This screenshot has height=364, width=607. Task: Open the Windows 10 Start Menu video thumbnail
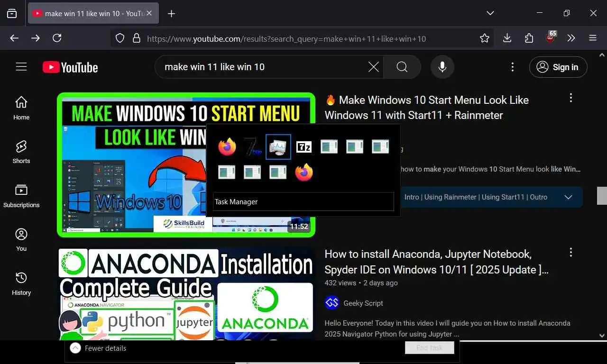click(133, 166)
